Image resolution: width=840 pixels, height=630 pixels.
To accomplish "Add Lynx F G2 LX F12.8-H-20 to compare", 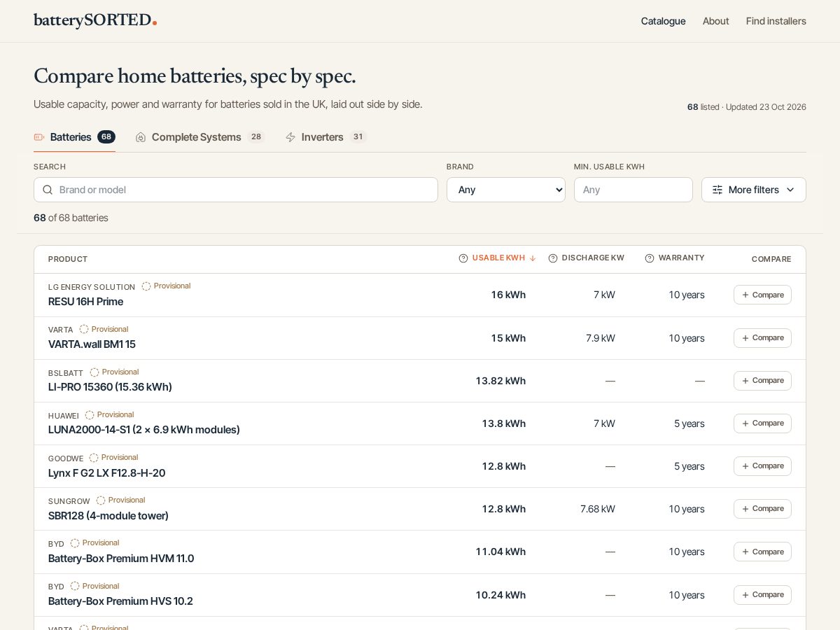I will 762,466.
